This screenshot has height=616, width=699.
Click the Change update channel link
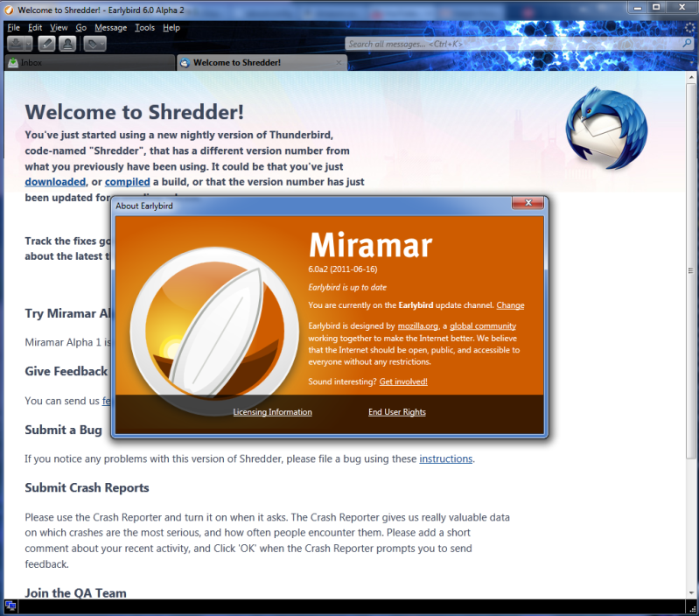tap(510, 305)
